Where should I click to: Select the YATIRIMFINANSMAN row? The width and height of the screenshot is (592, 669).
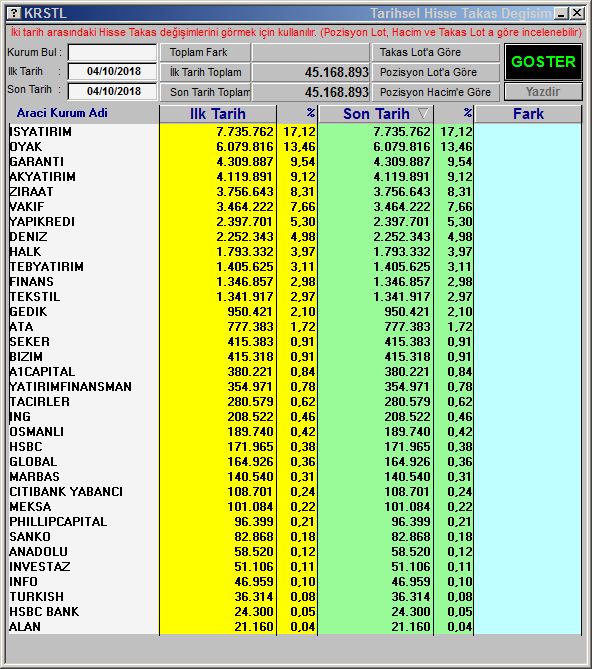click(295, 387)
